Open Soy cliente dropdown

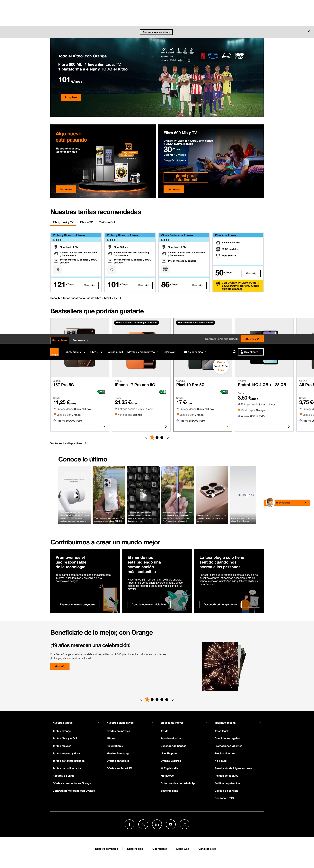[251, 352]
